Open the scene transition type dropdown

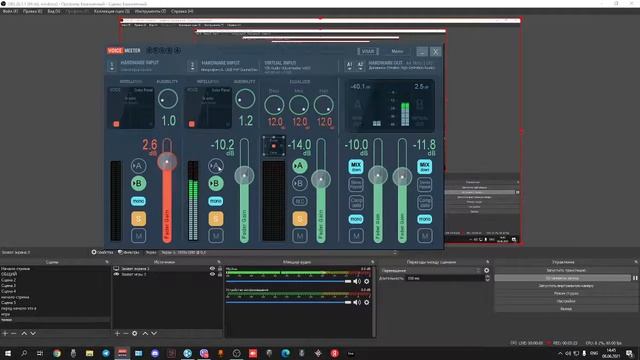pos(431,270)
